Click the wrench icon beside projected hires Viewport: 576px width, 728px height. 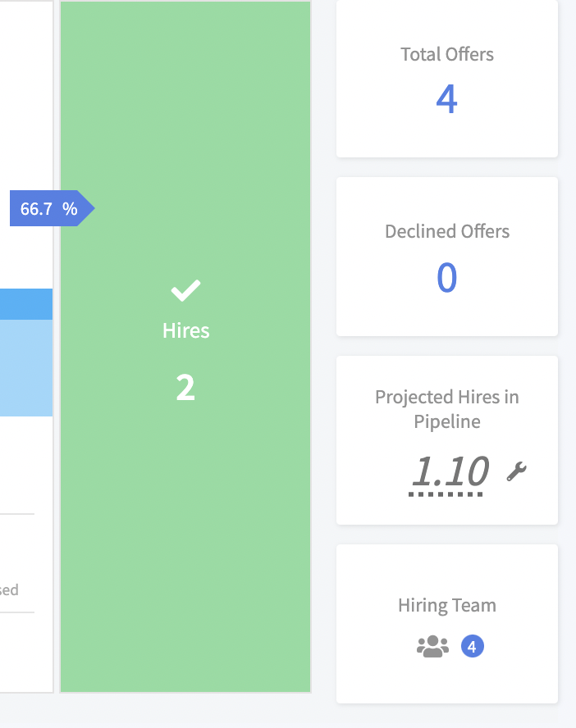[x=516, y=471]
